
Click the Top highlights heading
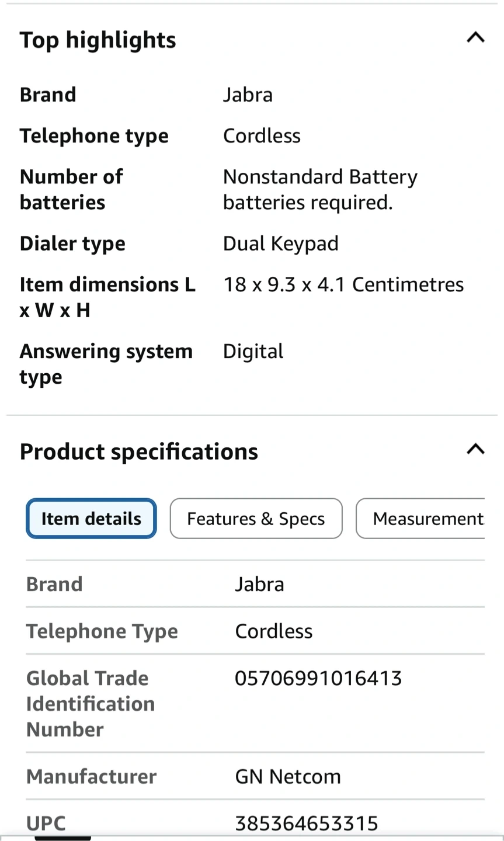(x=98, y=40)
